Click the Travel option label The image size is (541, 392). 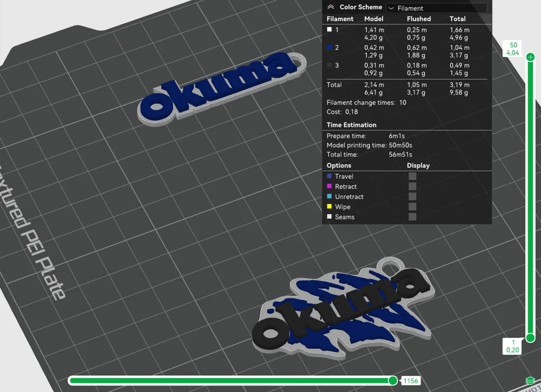coord(344,176)
